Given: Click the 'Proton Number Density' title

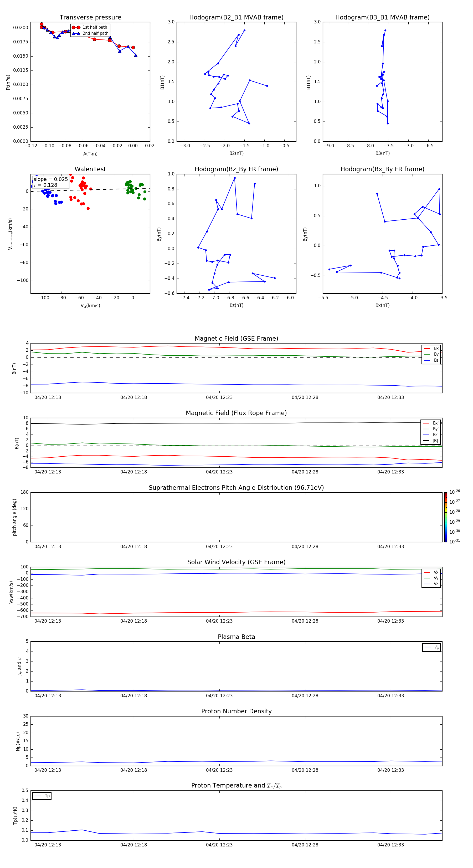Looking at the screenshot, I should click(236, 712).
